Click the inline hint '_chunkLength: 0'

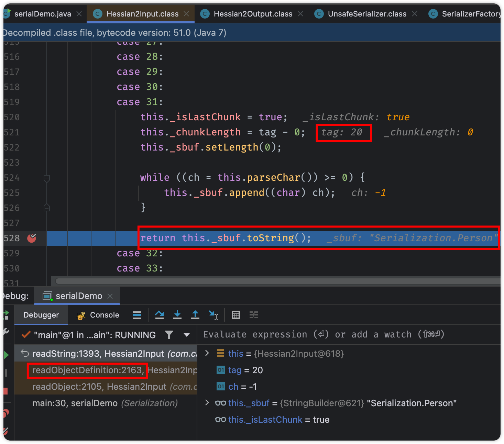click(428, 132)
